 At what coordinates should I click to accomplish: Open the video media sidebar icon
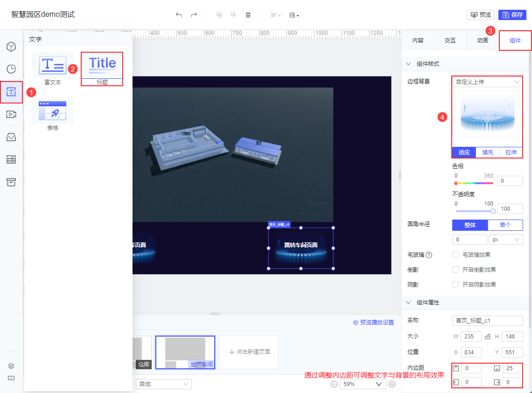[11, 114]
